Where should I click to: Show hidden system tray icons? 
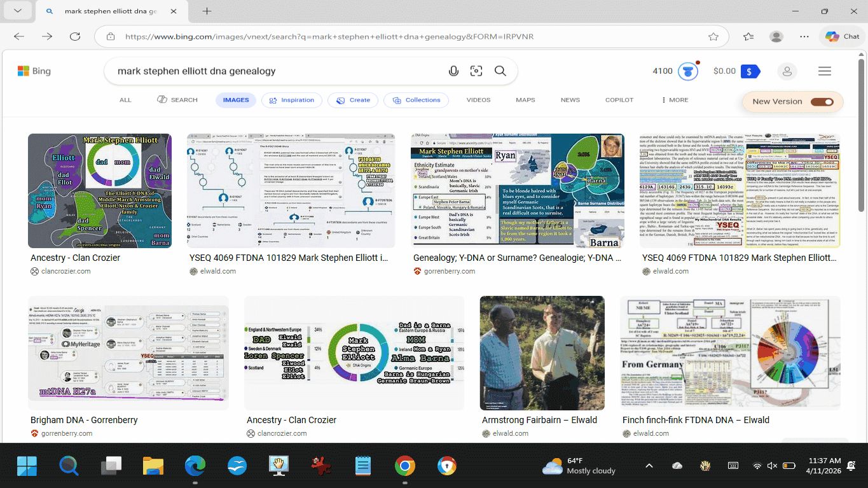[649, 466]
